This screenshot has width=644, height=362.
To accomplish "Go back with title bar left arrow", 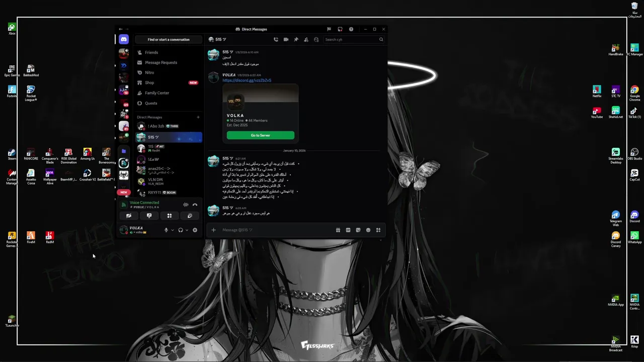I will [x=121, y=29].
